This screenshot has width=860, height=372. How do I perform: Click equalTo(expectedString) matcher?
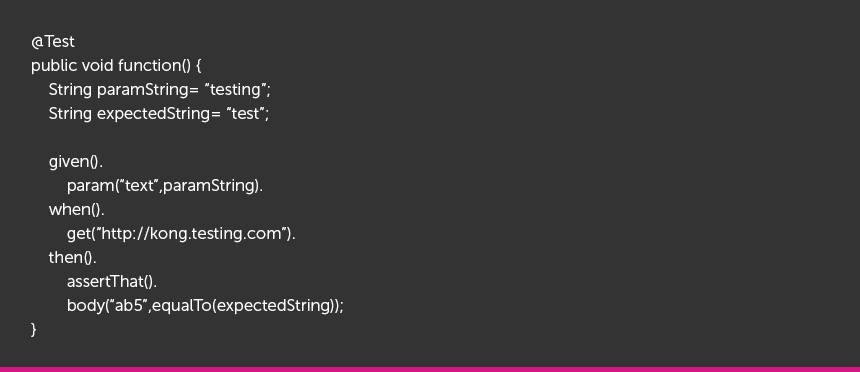[245, 306]
